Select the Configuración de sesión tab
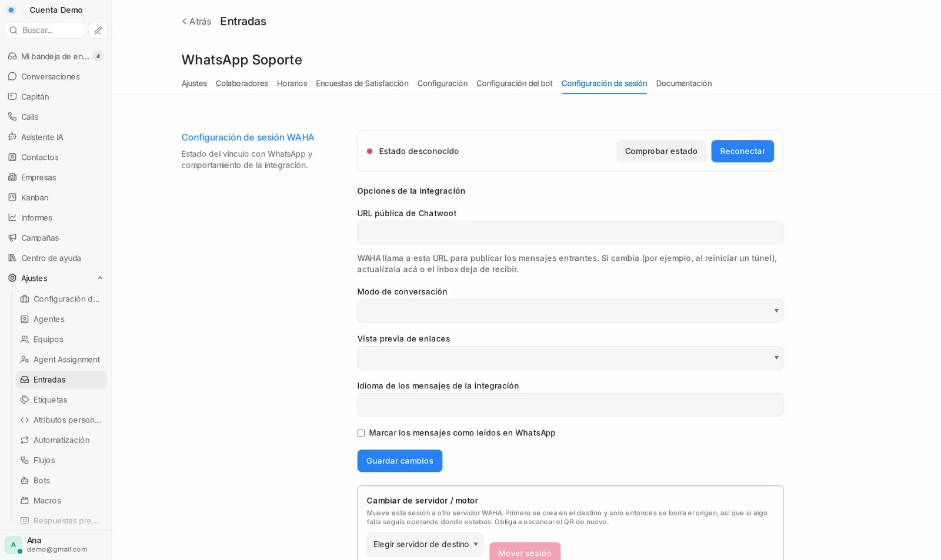 (604, 83)
